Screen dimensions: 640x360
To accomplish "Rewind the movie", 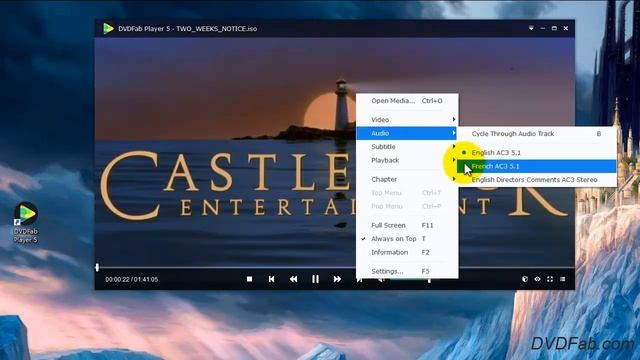I will point(293,279).
